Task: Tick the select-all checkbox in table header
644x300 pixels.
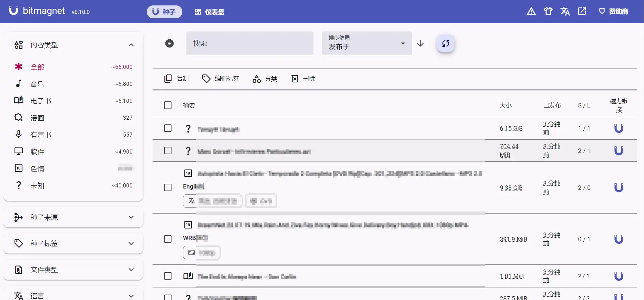Action: [x=168, y=105]
